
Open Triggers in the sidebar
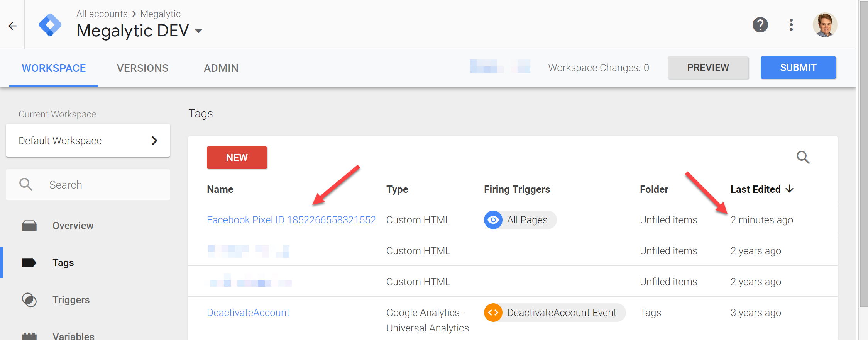pos(71,300)
